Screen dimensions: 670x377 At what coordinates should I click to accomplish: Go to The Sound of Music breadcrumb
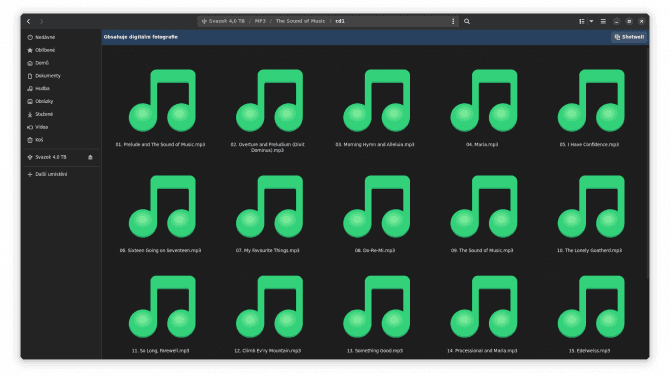(x=300, y=21)
